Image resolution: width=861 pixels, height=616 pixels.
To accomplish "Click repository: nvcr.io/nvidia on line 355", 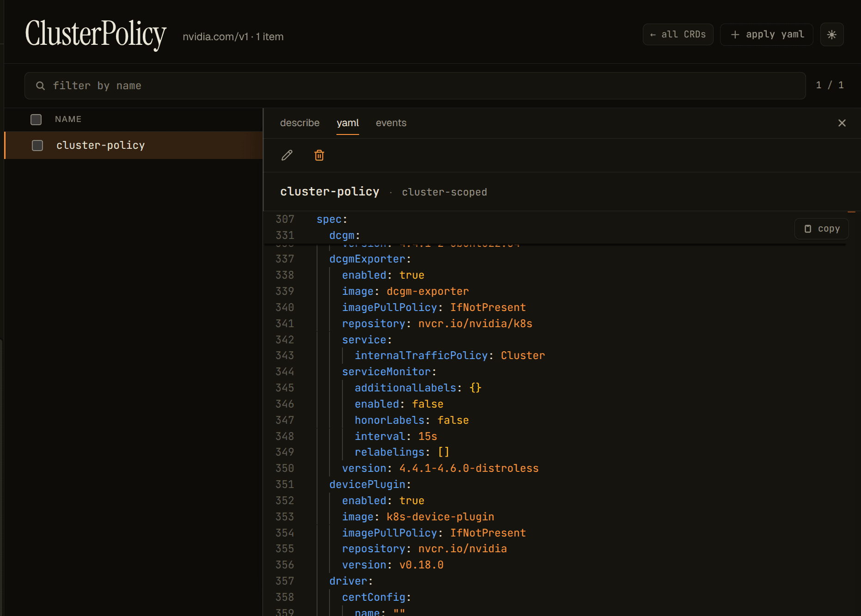I will (424, 549).
